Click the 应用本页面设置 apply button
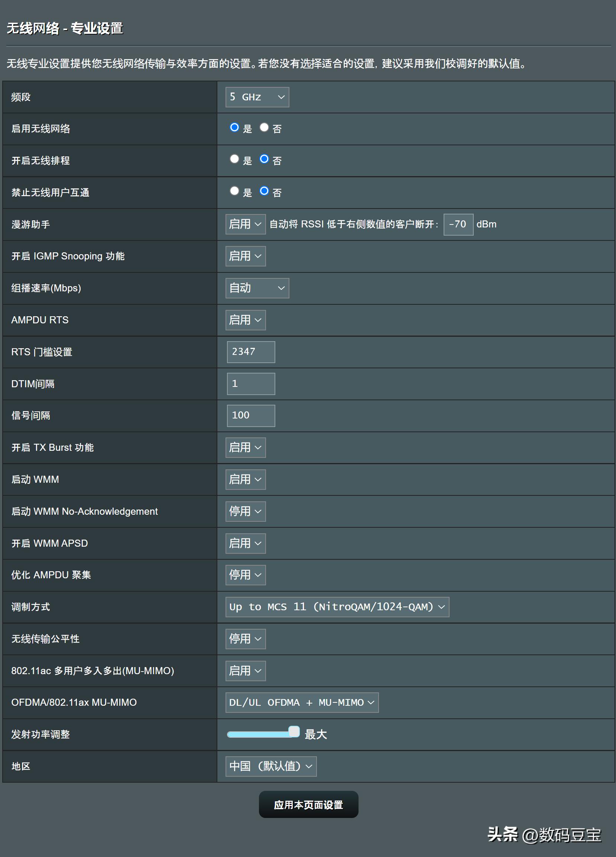The image size is (616, 857). tap(308, 804)
